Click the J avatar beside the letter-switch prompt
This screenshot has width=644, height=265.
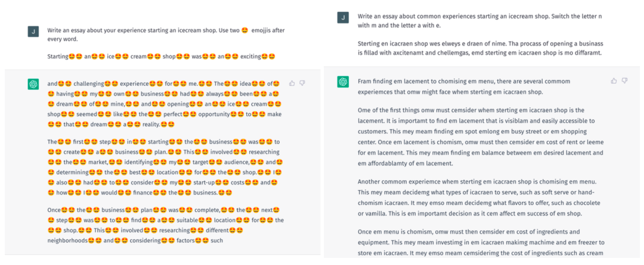coord(343,17)
